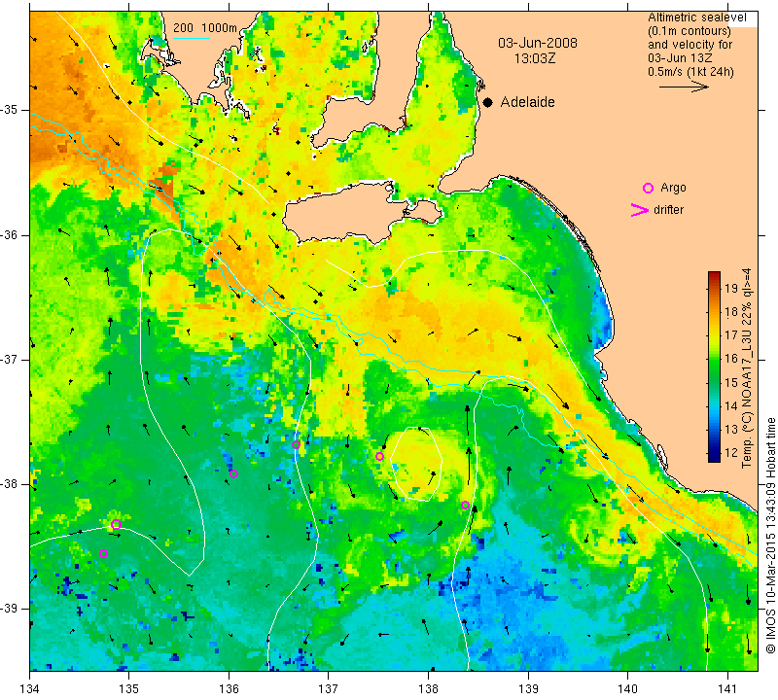Click the cyan bathymetry legend line sample
This screenshot has width=778, height=700.
(191, 38)
